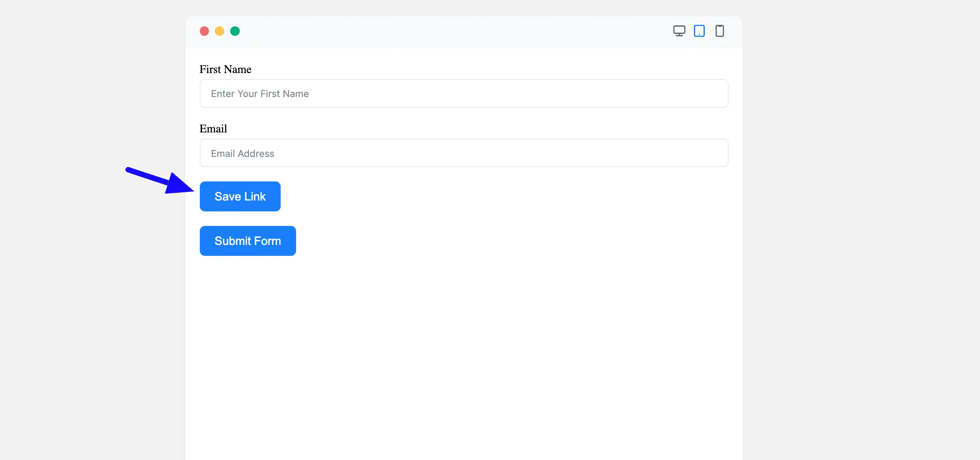Click the "Email" field label
The height and width of the screenshot is (460, 980).
(213, 129)
